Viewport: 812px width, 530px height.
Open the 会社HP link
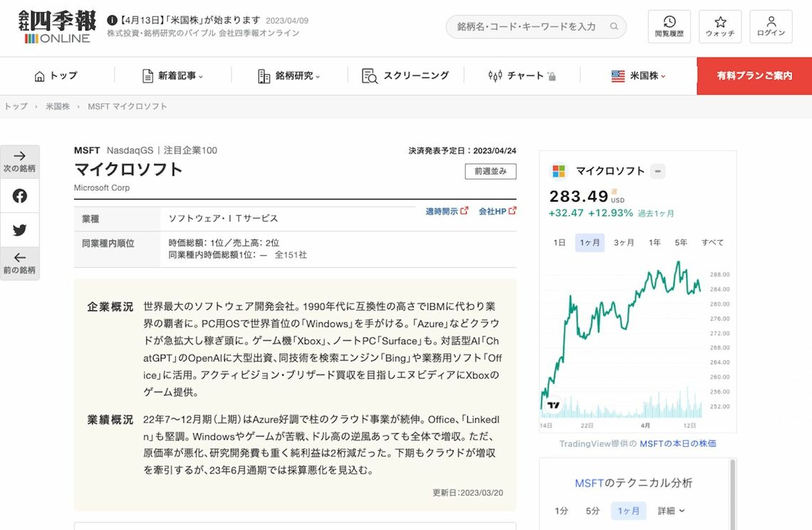click(492, 212)
